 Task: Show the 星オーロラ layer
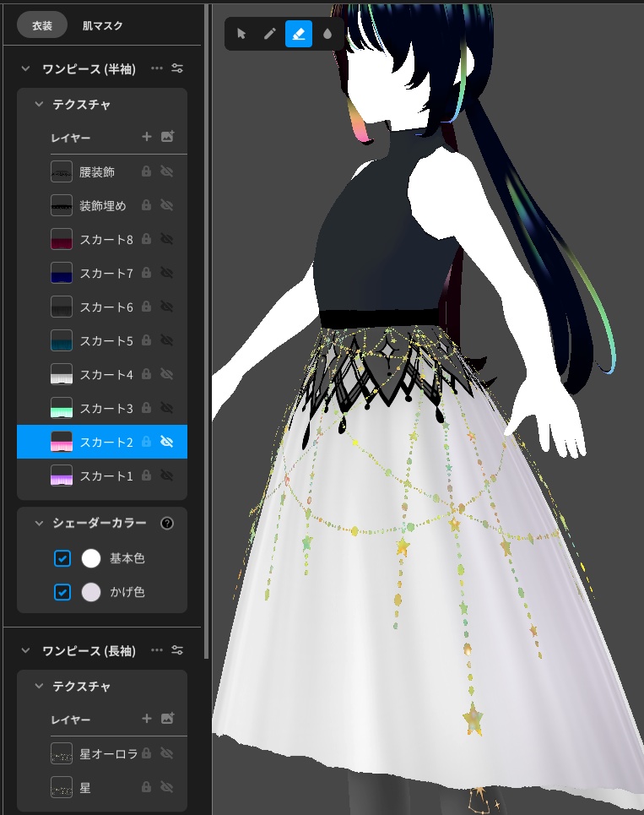click(167, 753)
